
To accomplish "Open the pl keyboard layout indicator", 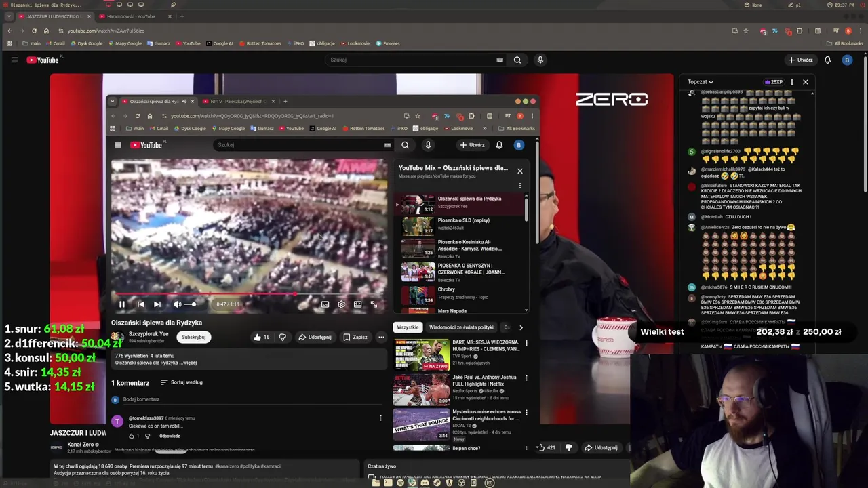I will coord(793,5).
